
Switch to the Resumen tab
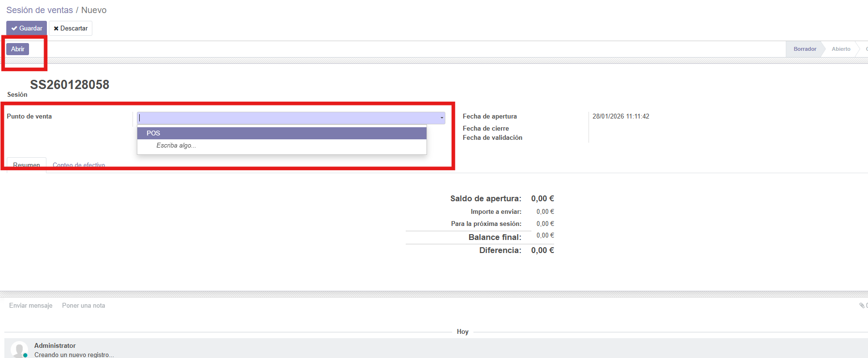coord(27,165)
